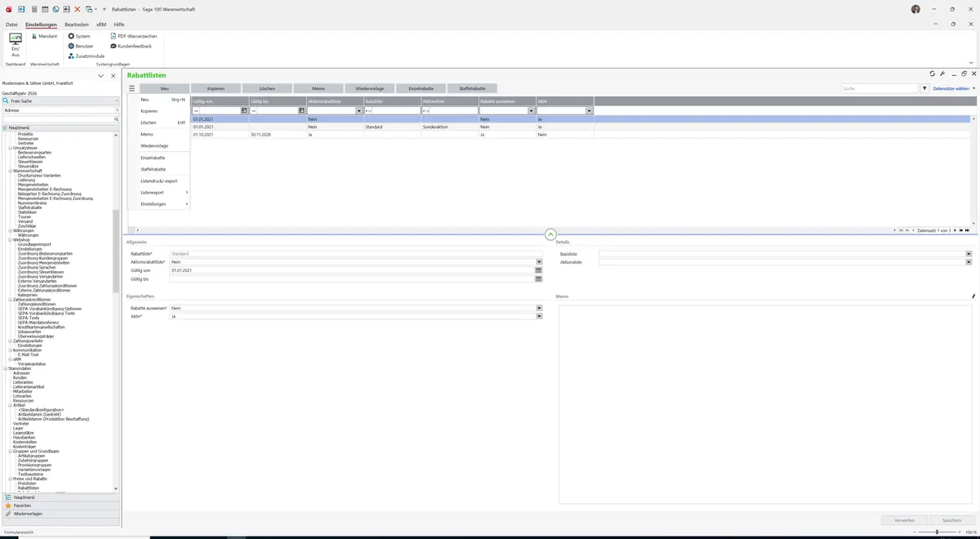980x539 pixels.
Task: Click the refresh icon in the Rabattlisten header
Action: pos(933,73)
